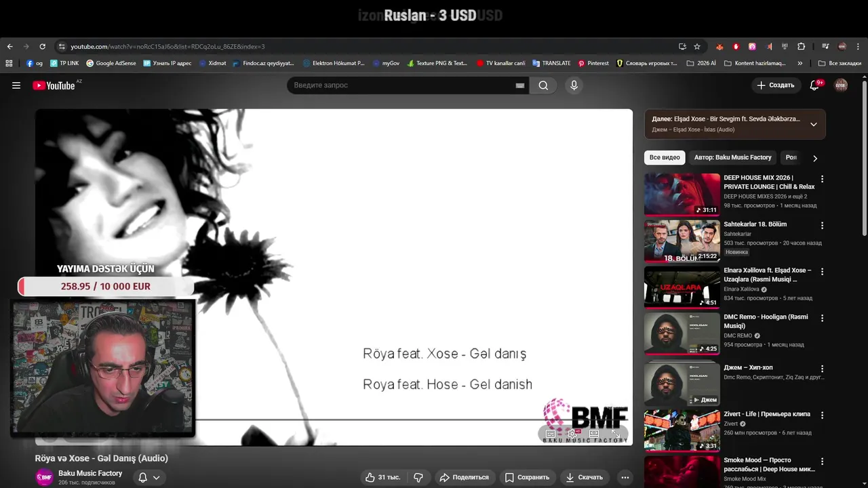Open the TRANSLATE bookmark
The height and width of the screenshot is (488, 868).
click(551, 63)
